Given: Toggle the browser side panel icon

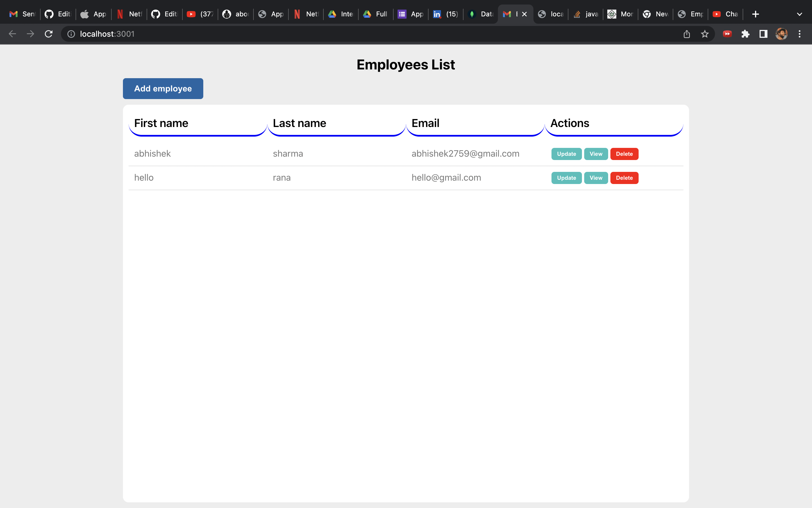Looking at the screenshot, I should tap(763, 34).
